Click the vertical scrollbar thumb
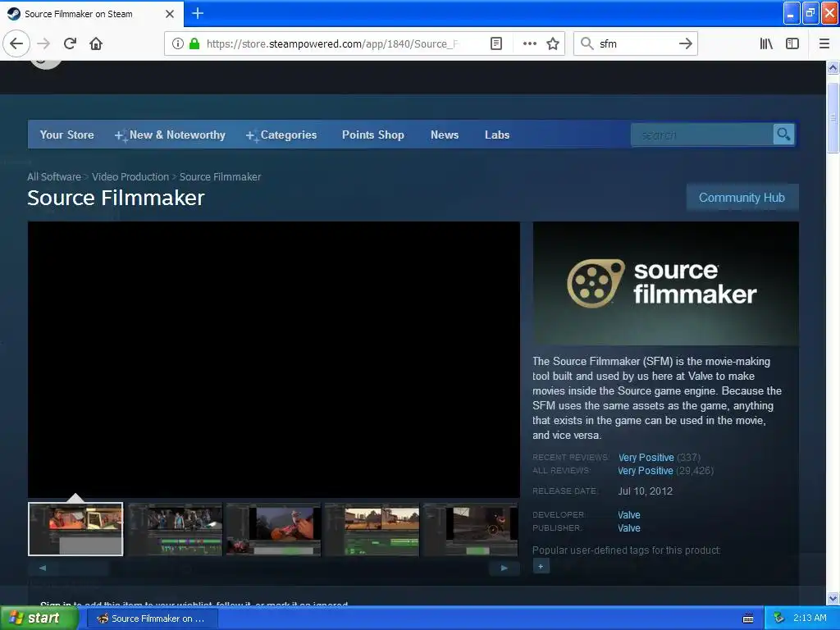This screenshot has width=840, height=630. pyautogui.click(x=833, y=118)
